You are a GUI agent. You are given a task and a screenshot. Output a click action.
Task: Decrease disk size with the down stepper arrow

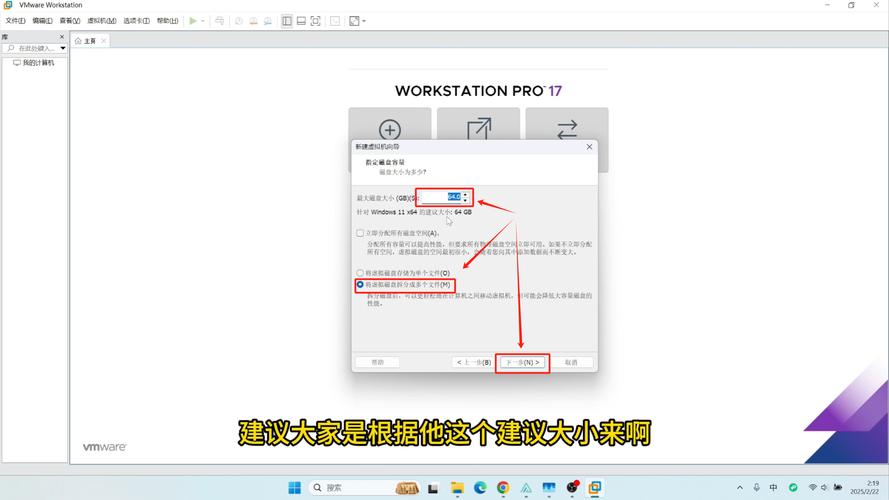point(465,200)
